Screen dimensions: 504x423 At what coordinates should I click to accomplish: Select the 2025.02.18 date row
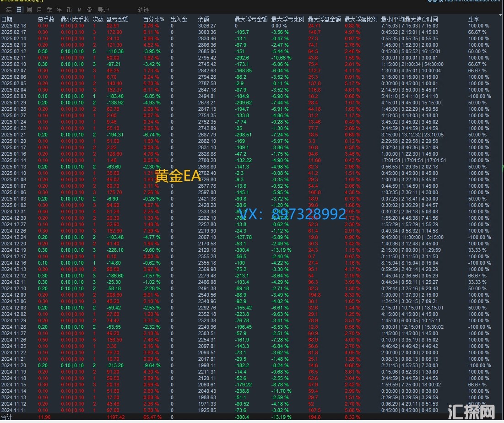pos(14,26)
